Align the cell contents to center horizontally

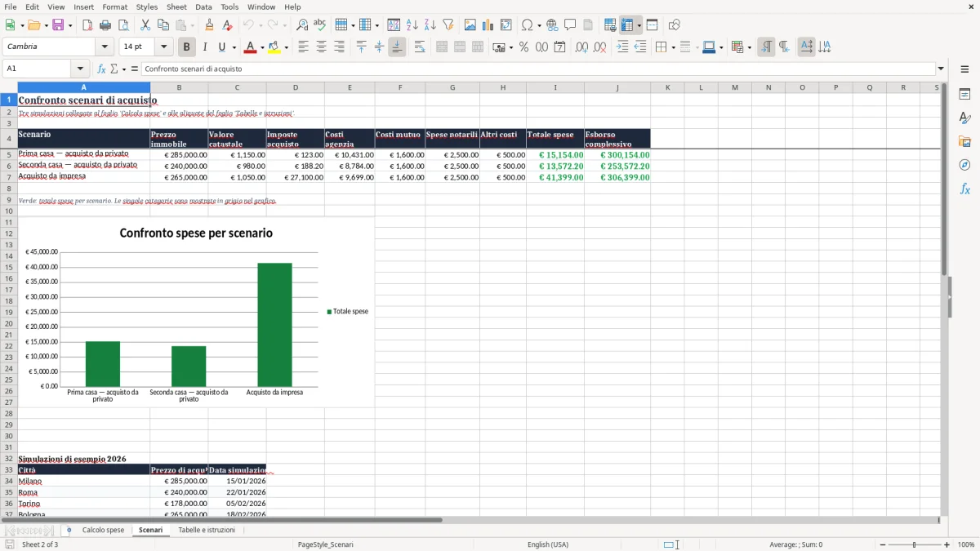pyautogui.click(x=321, y=47)
